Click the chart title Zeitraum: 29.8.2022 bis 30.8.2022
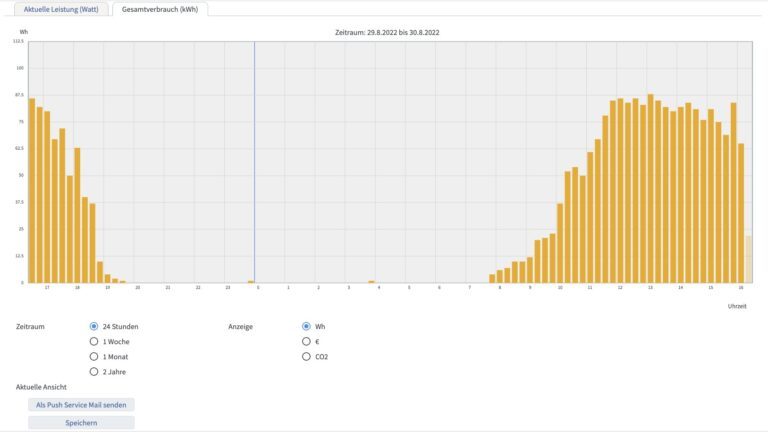Screen dimensions: 768x432 [x=387, y=32]
